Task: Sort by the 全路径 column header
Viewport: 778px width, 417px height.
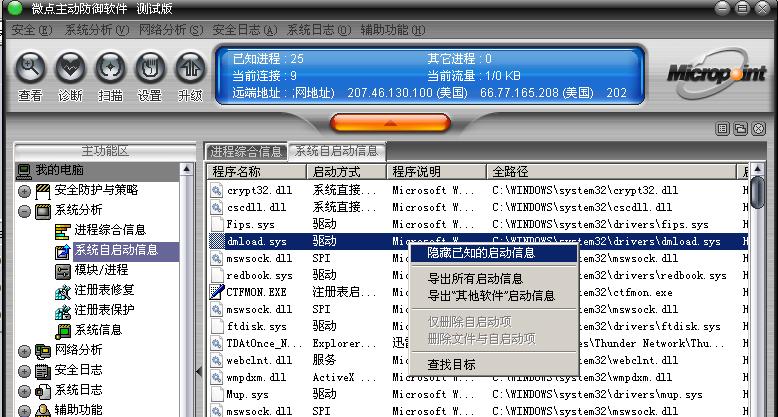Action: [611, 172]
